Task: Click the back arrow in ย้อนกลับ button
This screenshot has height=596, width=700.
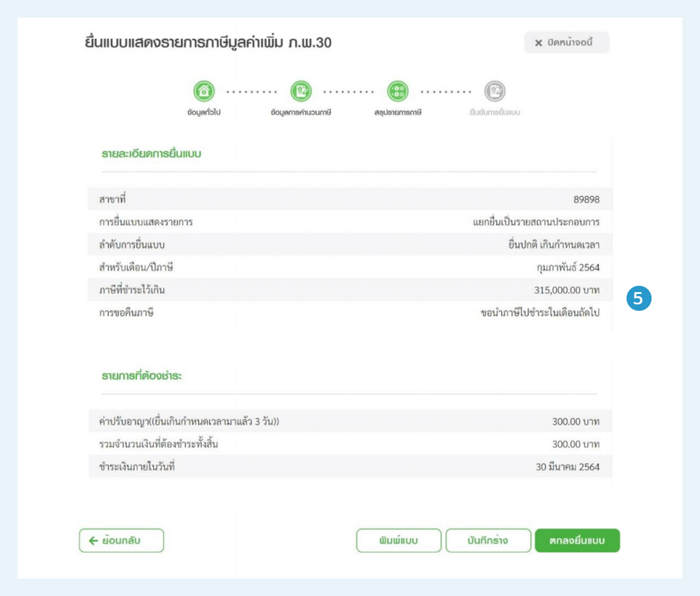Action: coord(92,541)
